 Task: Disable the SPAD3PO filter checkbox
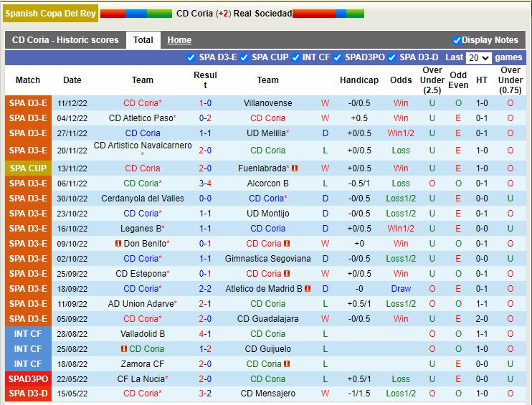(x=338, y=57)
